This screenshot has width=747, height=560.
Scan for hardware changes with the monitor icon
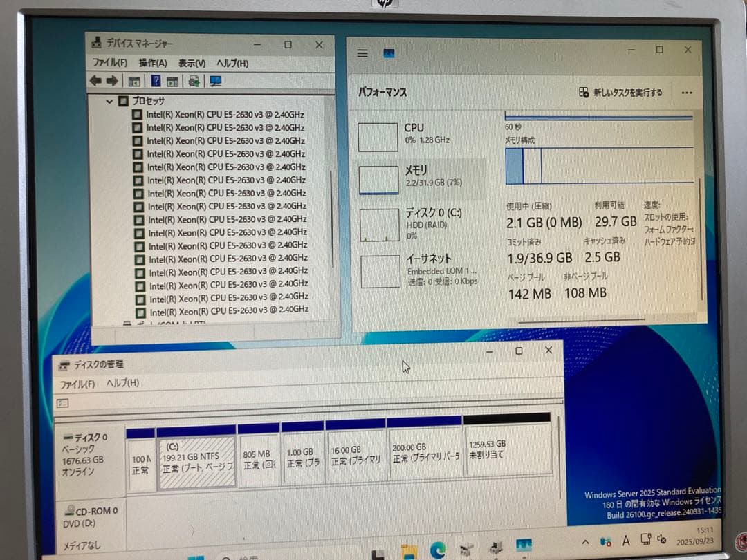click(215, 81)
